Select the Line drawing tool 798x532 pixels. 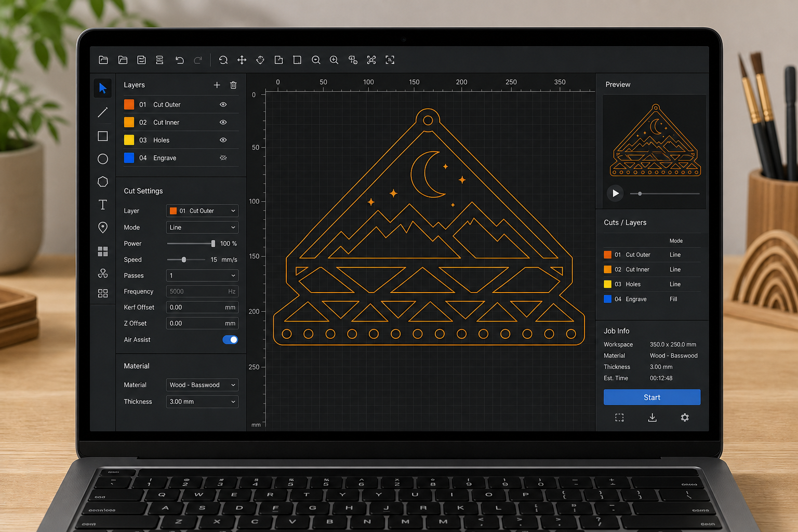coord(103,112)
